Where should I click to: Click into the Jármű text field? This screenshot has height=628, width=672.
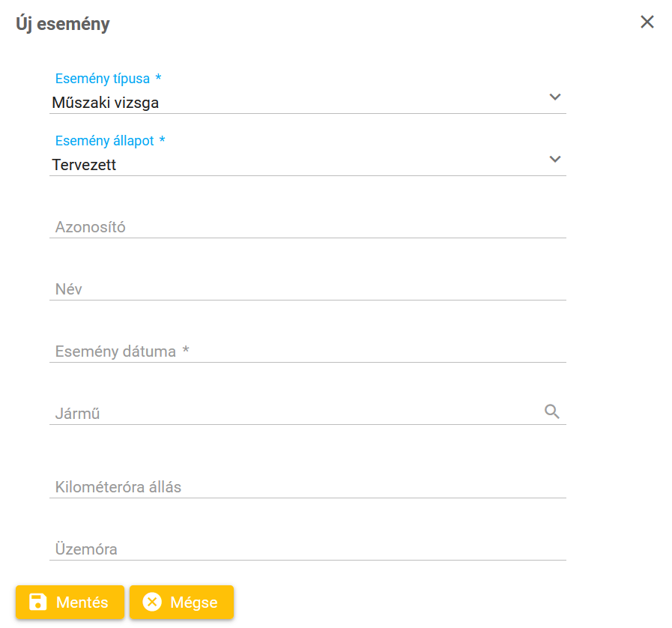pos(292,413)
